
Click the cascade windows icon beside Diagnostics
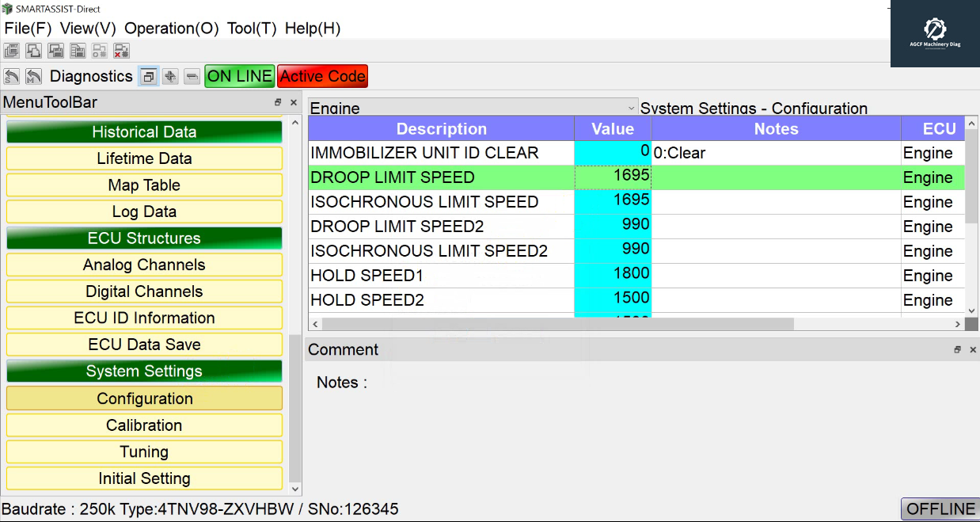click(x=148, y=77)
